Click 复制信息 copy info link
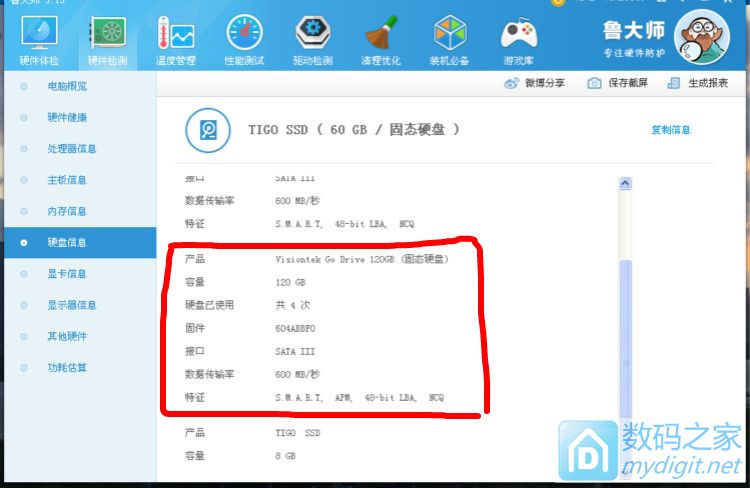The image size is (750, 488). (671, 130)
